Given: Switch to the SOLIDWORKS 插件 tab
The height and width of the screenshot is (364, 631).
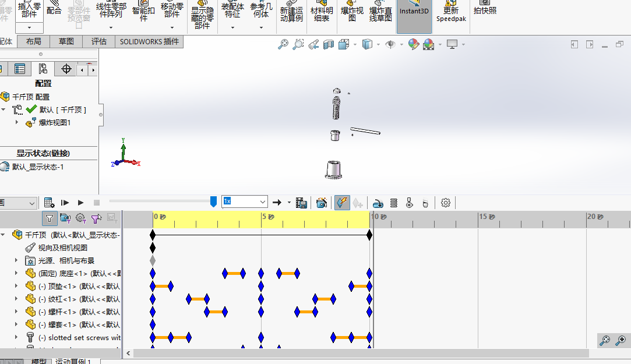Looking at the screenshot, I should pos(149,41).
